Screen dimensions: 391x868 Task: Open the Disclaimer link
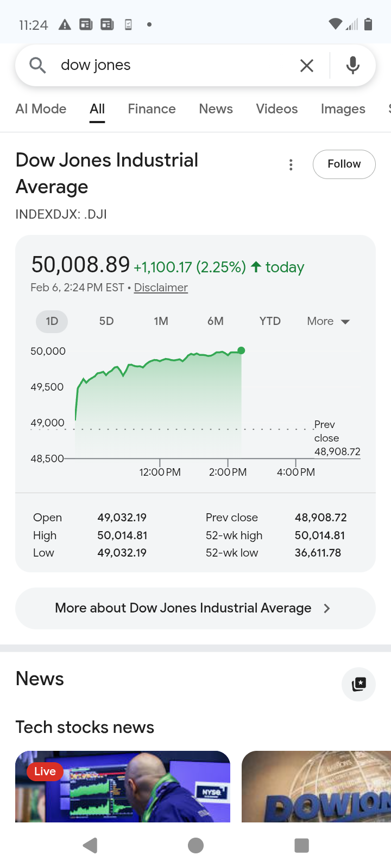tap(161, 288)
